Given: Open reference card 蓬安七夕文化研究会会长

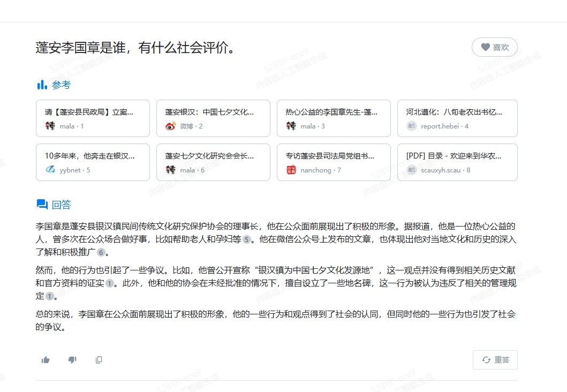Looking at the screenshot, I should (213, 162).
